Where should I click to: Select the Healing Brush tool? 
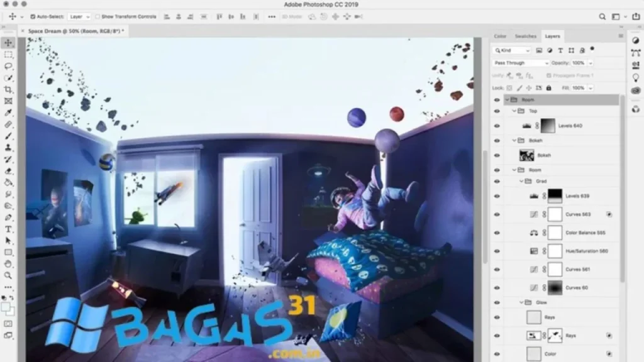tap(8, 124)
